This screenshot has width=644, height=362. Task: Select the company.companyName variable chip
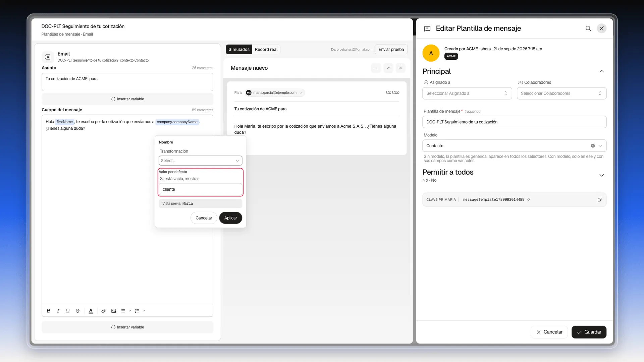click(177, 122)
